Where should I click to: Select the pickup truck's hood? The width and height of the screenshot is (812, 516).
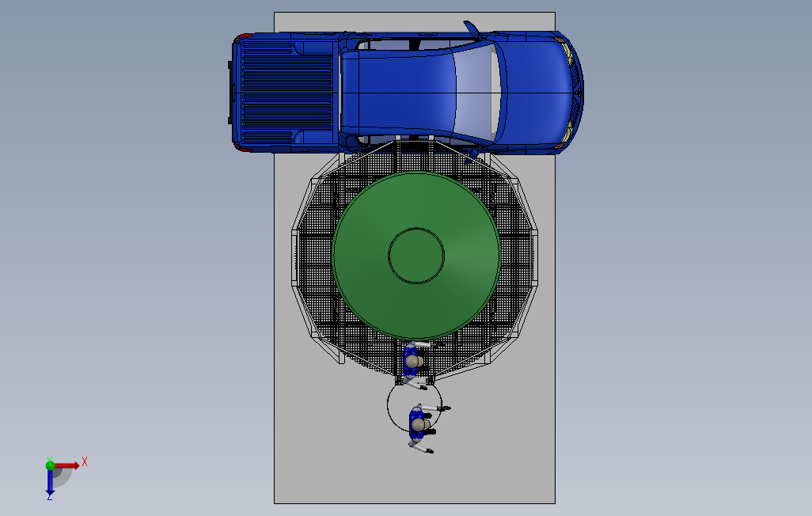point(536,93)
